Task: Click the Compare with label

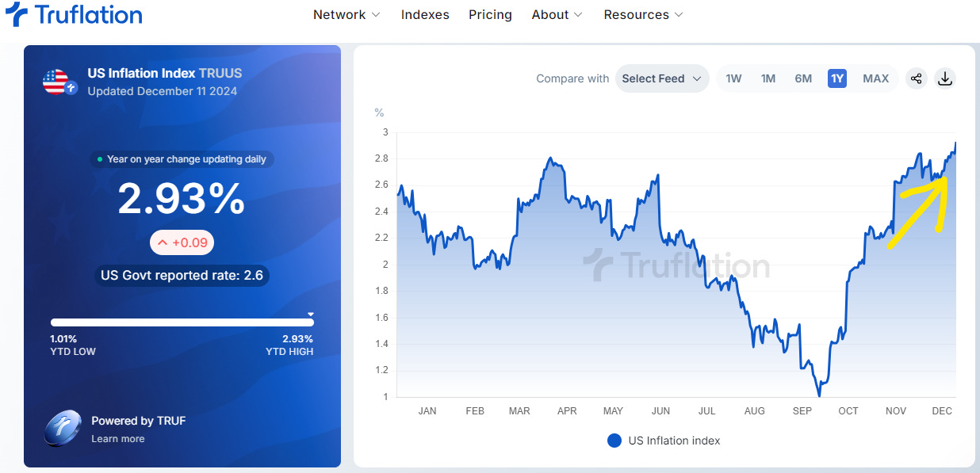Action: [x=572, y=78]
